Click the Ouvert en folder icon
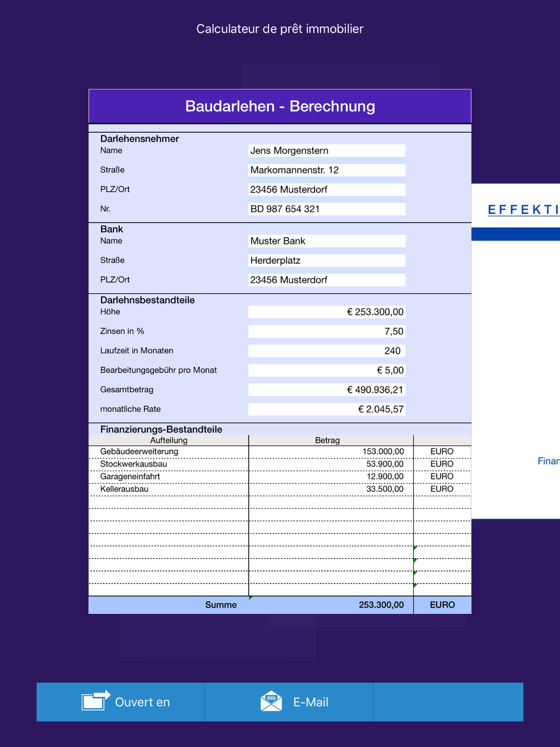This screenshot has width=560, height=747. coord(95,701)
